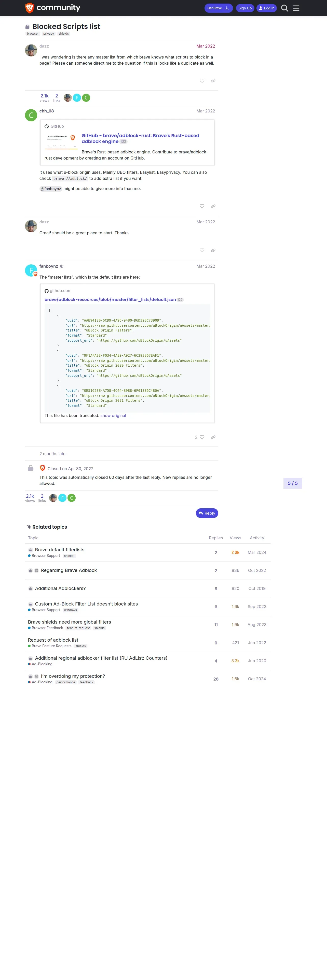Open dazz avatar on 'Great!' reply

point(31,226)
